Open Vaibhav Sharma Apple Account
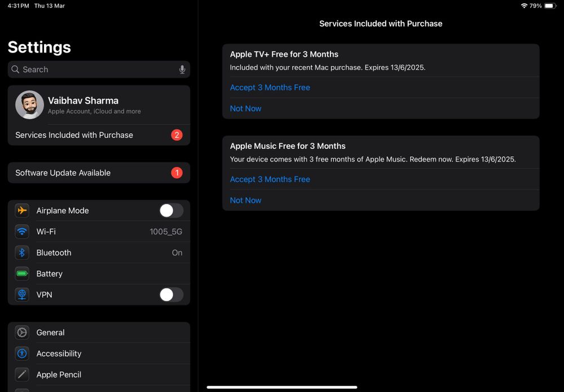 point(99,105)
